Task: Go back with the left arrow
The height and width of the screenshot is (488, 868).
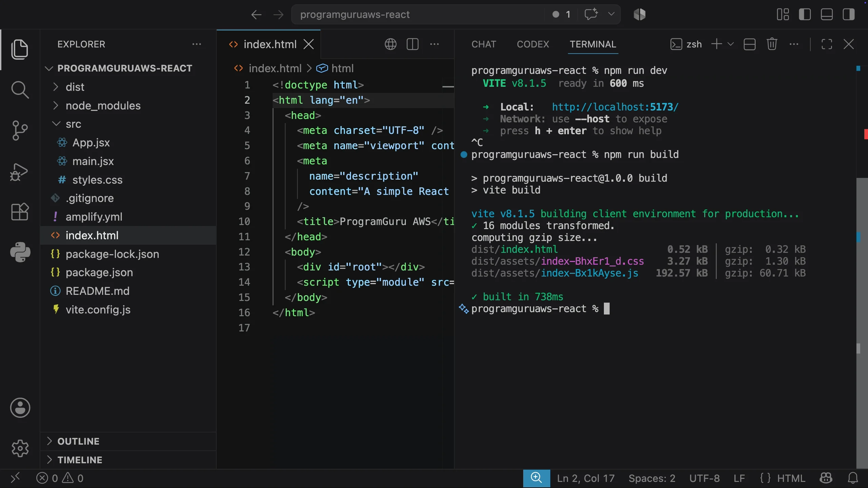Action: (256, 15)
